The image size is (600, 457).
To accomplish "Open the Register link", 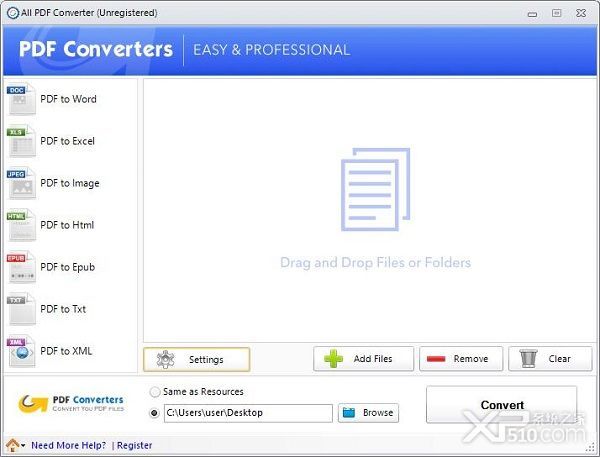I will 134,446.
